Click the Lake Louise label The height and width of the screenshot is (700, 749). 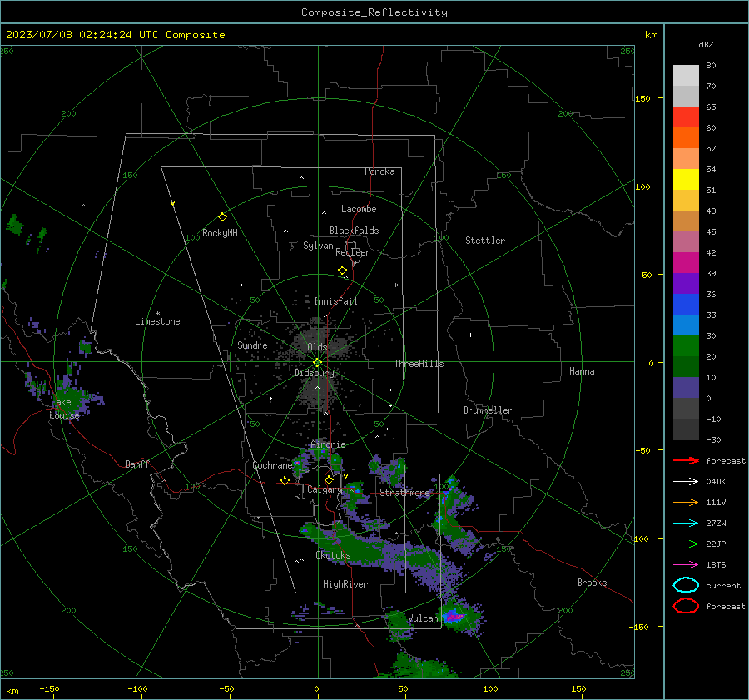(64, 409)
